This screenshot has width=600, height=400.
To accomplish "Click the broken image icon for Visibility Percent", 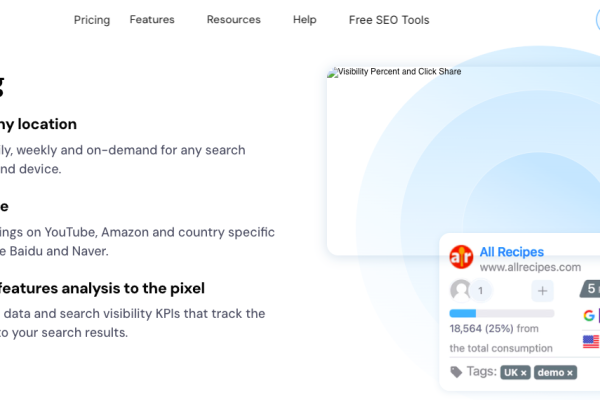I will [333, 72].
